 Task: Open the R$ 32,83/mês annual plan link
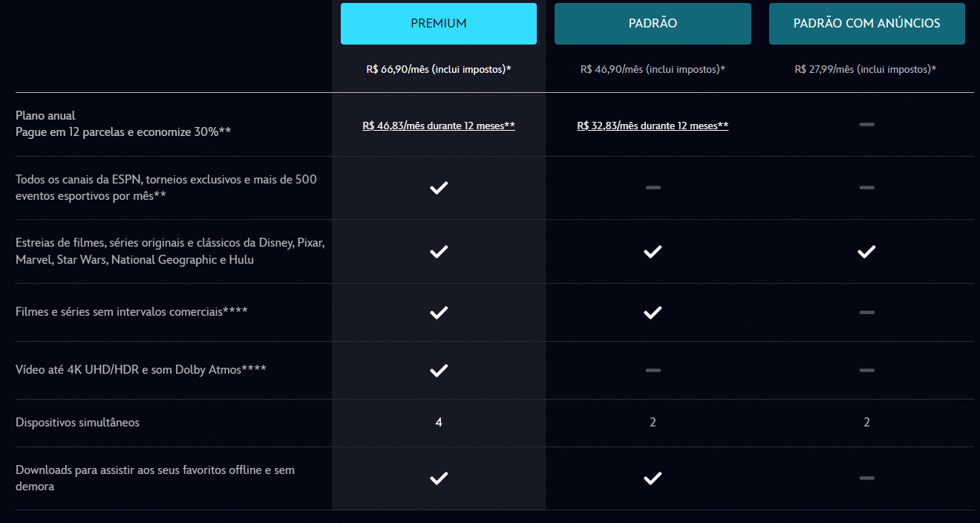(x=652, y=126)
